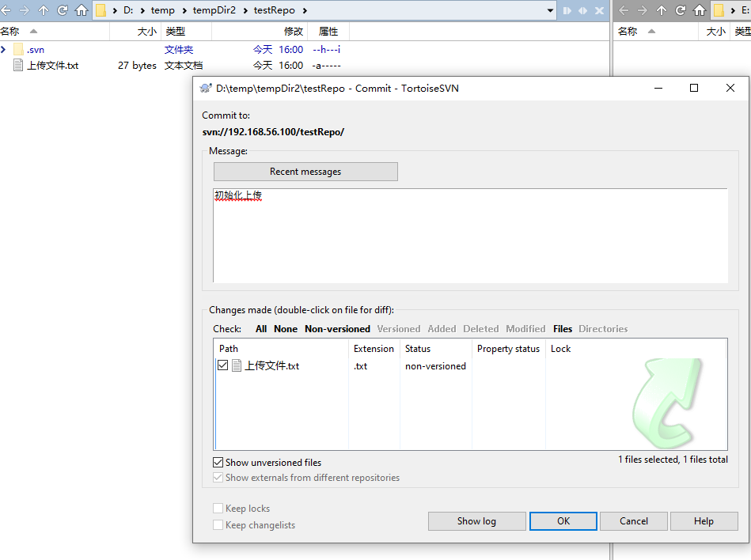Viewport: 751px width, 560px height.
Task: Click folder icon in right address bar
Action: point(719,10)
